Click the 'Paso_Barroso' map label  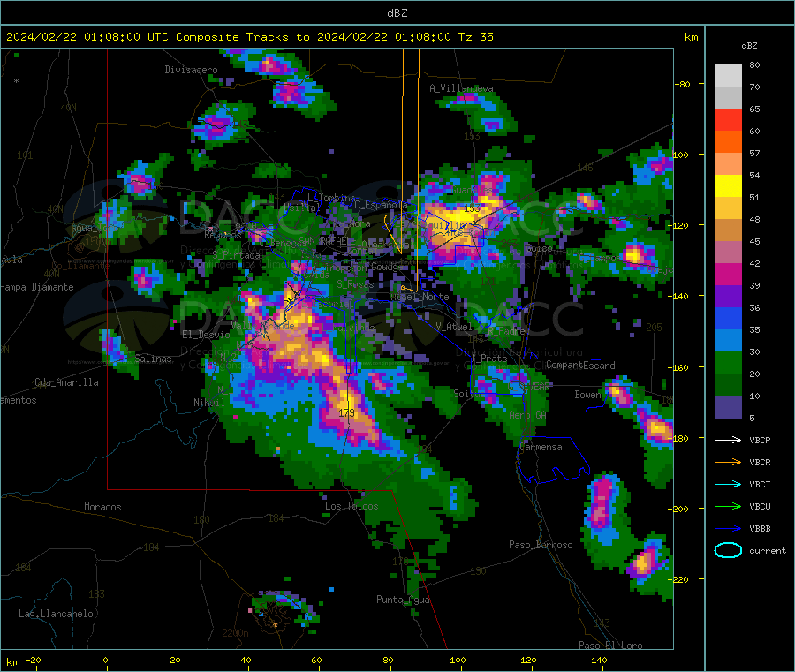pos(541,545)
